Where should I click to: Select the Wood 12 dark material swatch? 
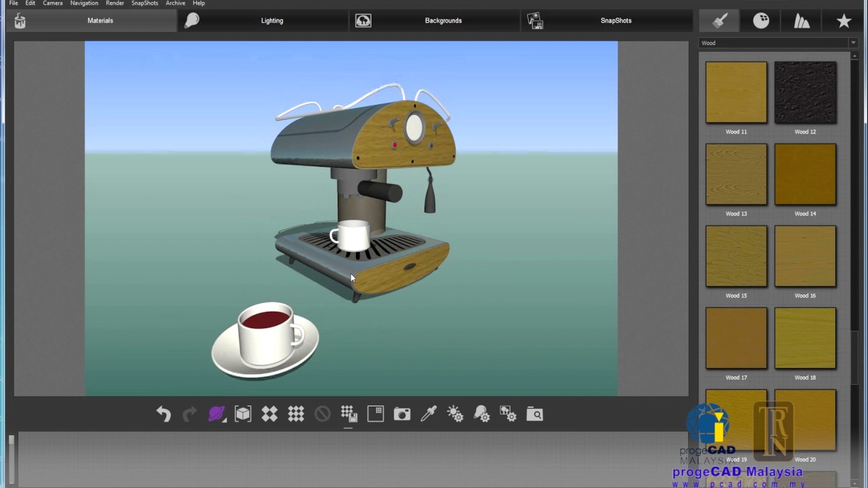click(806, 93)
